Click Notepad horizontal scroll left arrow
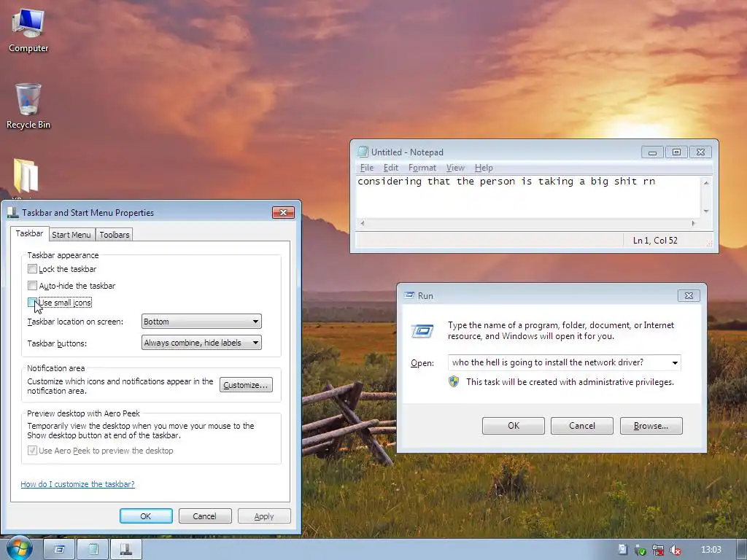Image resolution: width=747 pixels, height=560 pixels. click(362, 223)
